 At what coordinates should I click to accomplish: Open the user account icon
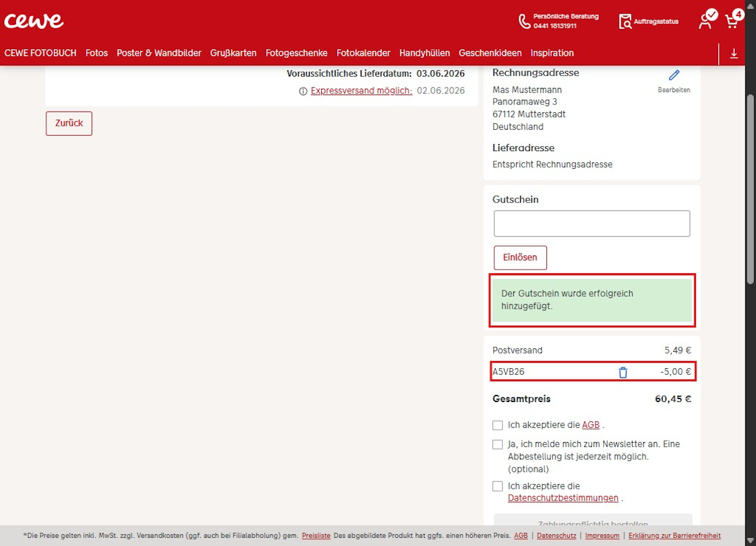point(706,19)
